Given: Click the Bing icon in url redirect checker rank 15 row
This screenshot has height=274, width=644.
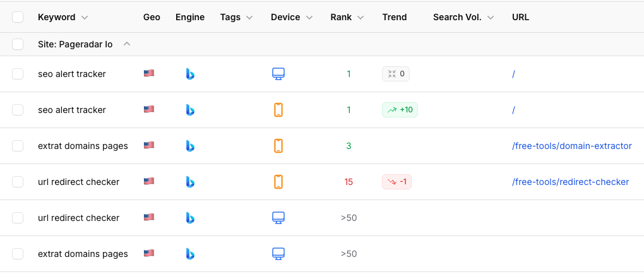Looking at the screenshot, I should click(190, 182).
